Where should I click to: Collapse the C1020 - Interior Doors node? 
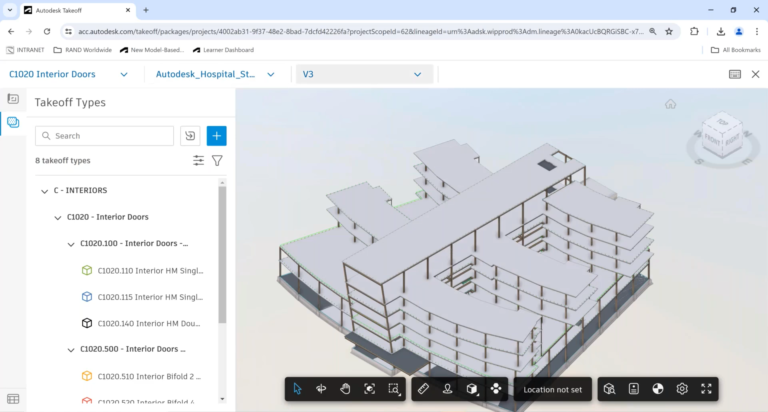tap(58, 218)
